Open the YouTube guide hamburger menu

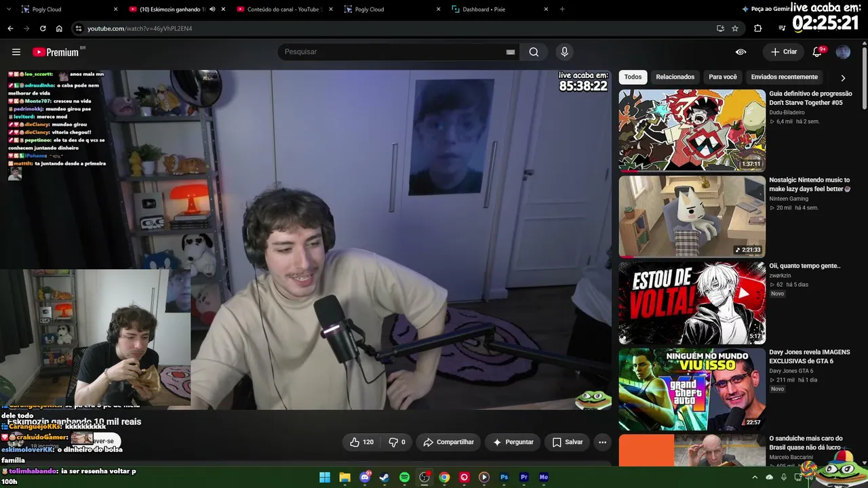pyautogui.click(x=16, y=52)
